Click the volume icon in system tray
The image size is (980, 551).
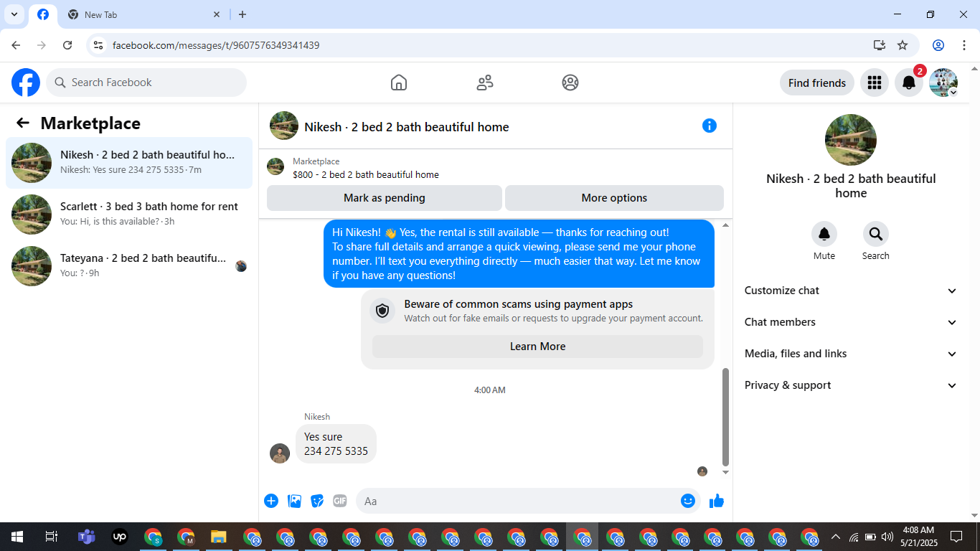[x=887, y=537]
